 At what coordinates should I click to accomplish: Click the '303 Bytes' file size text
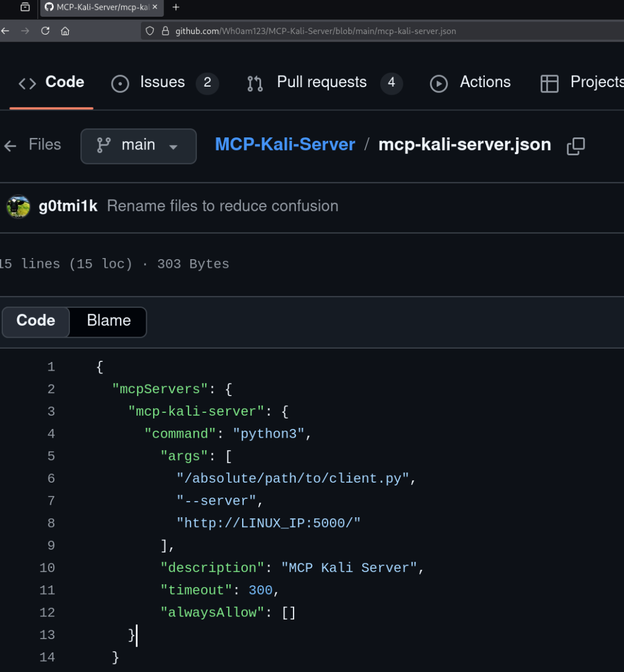pos(193,264)
